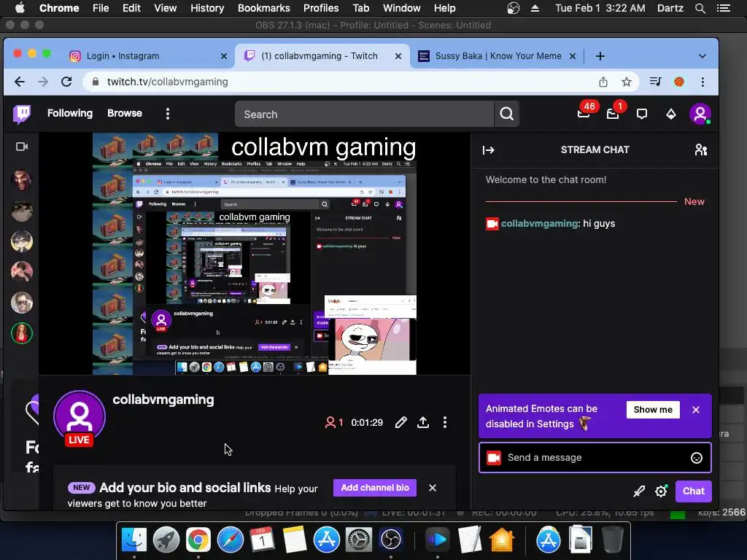Share the stream via upload icon

point(423,422)
